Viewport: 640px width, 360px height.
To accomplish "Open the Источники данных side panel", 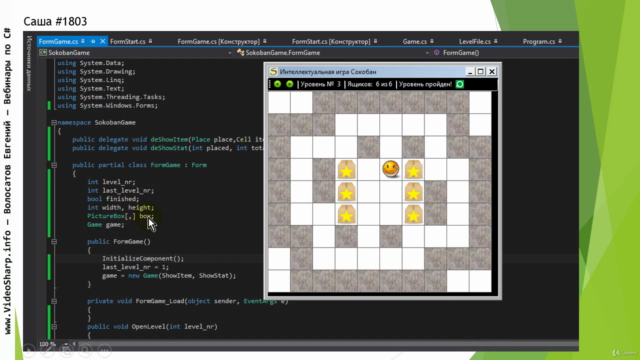I will [x=29, y=63].
